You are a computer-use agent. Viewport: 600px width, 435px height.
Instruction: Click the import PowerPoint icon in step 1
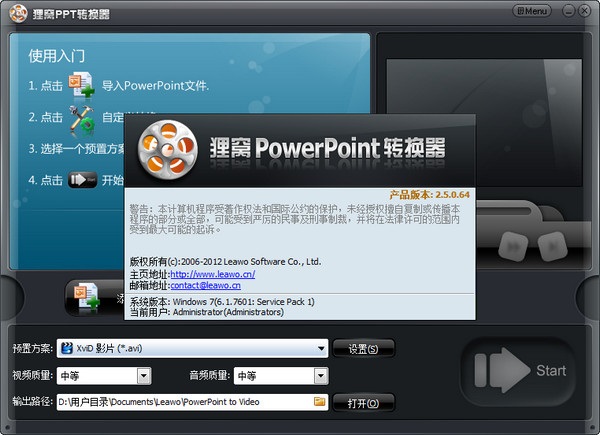[x=82, y=84]
